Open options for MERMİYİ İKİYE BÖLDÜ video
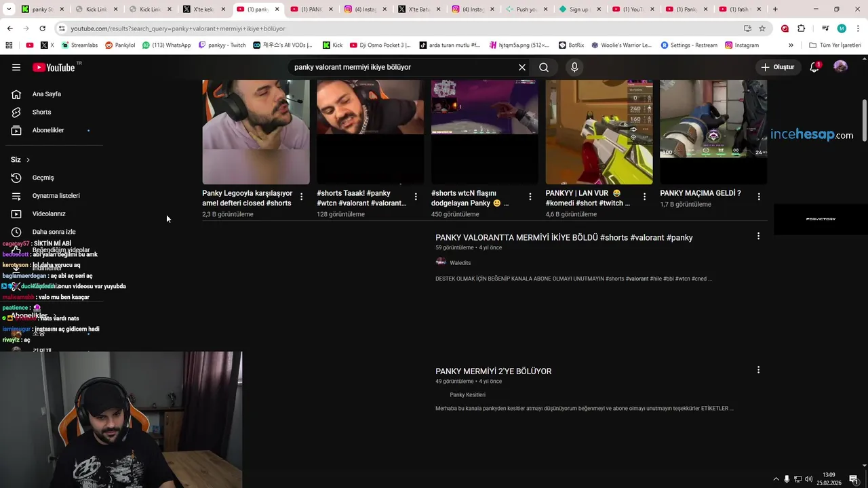Image resolution: width=868 pixels, height=488 pixels. tap(758, 236)
